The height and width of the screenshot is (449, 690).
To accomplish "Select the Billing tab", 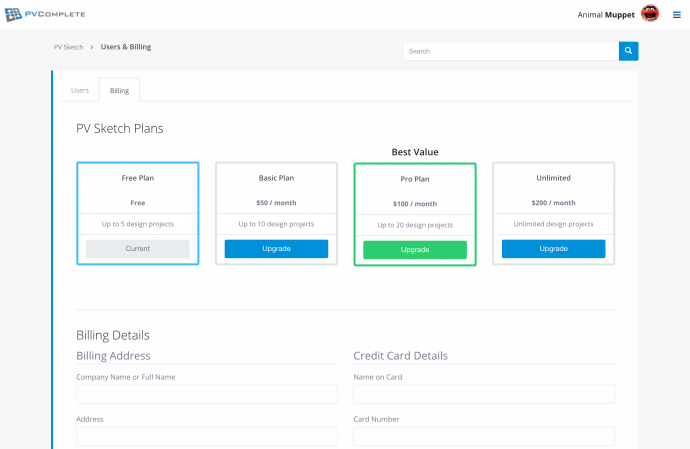I will click(x=119, y=90).
